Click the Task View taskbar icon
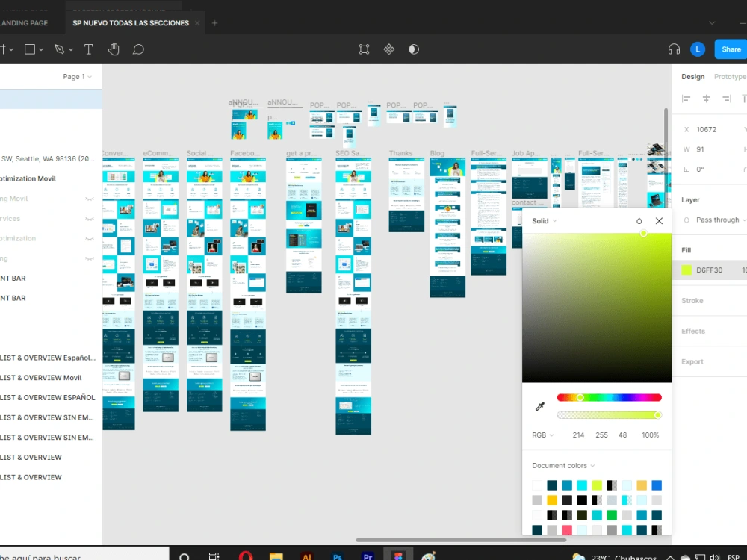Screen dimensions: 747x560 point(214,556)
